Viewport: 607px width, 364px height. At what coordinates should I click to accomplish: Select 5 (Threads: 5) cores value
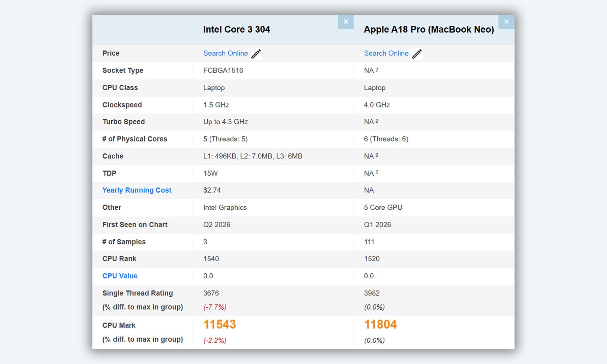[x=226, y=139]
